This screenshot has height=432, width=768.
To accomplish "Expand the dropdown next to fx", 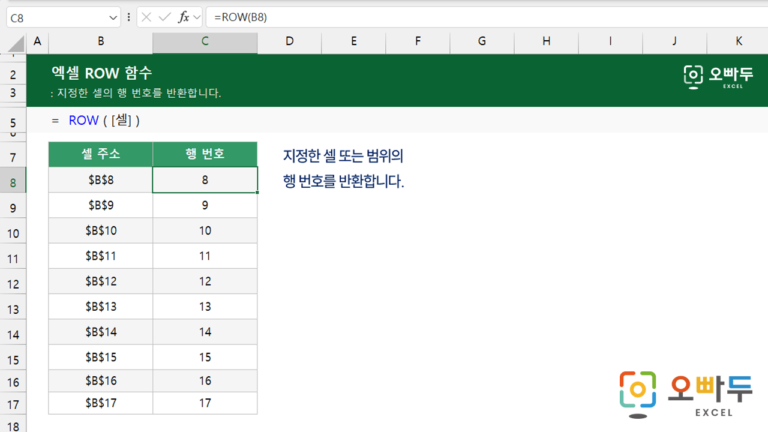I will click(197, 18).
